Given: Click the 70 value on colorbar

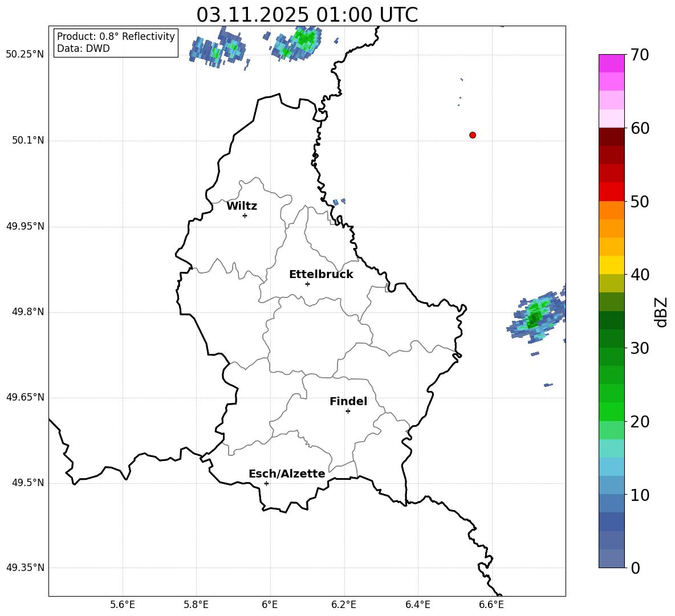Looking at the screenshot, I should tap(640, 55).
